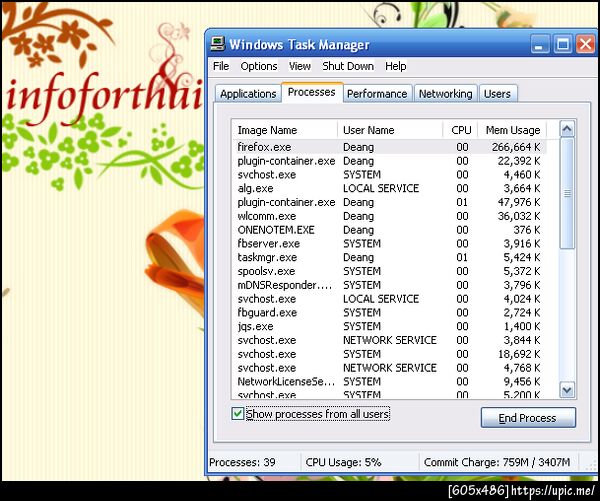Click the Task Manager title bar icon

[217, 44]
